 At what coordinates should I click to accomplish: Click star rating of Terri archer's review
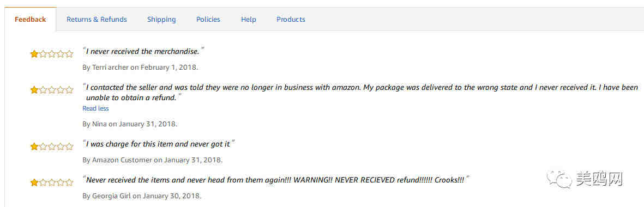pos(52,54)
